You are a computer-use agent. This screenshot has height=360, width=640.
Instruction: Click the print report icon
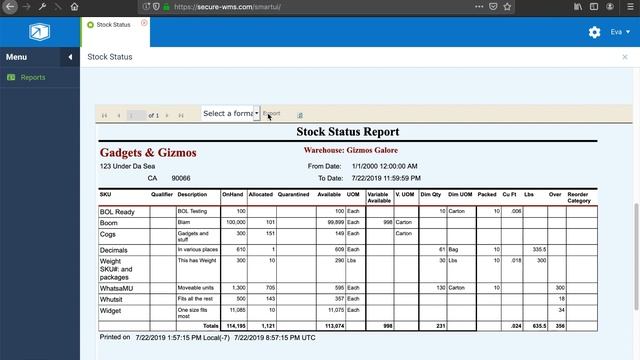(x=300, y=116)
